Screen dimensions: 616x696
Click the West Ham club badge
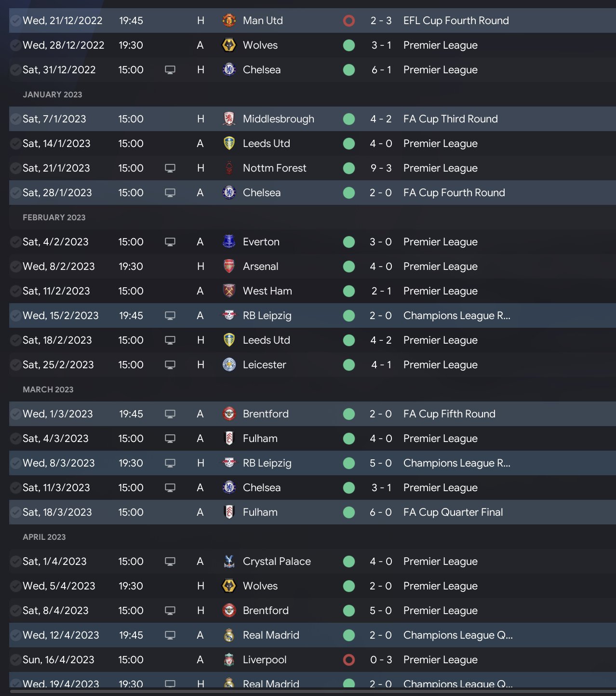click(229, 291)
